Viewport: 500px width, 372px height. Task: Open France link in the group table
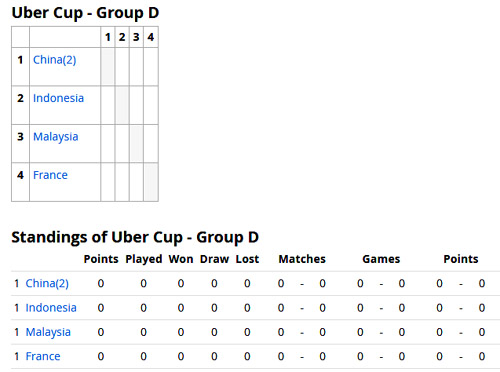[50, 175]
